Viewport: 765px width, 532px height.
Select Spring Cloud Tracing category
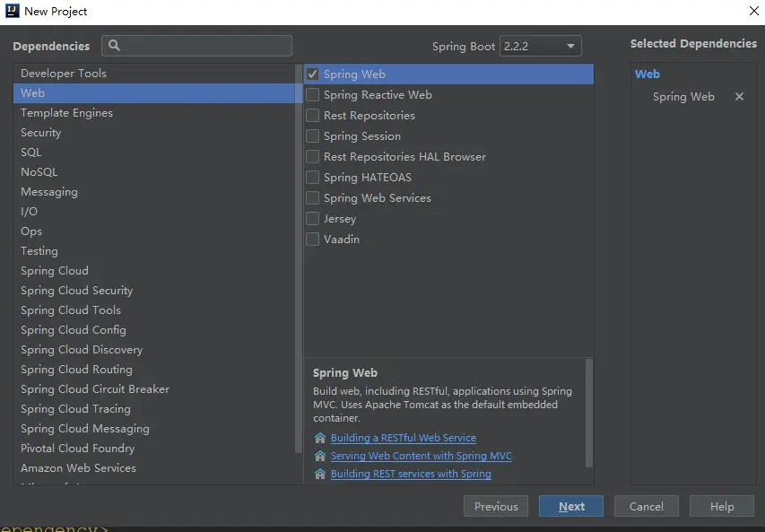(x=154, y=409)
